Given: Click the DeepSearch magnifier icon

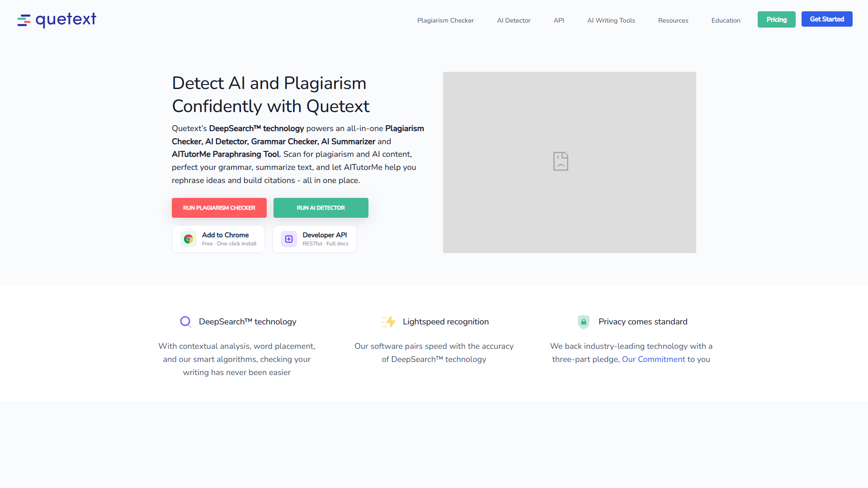Looking at the screenshot, I should [186, 322].
